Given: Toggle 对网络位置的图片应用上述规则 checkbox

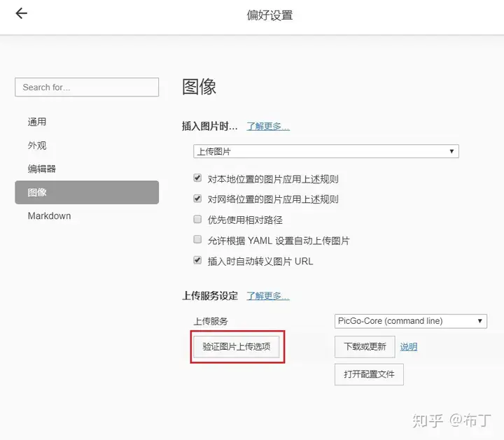Looking at the screenshot, I should [x=197, y=199].
